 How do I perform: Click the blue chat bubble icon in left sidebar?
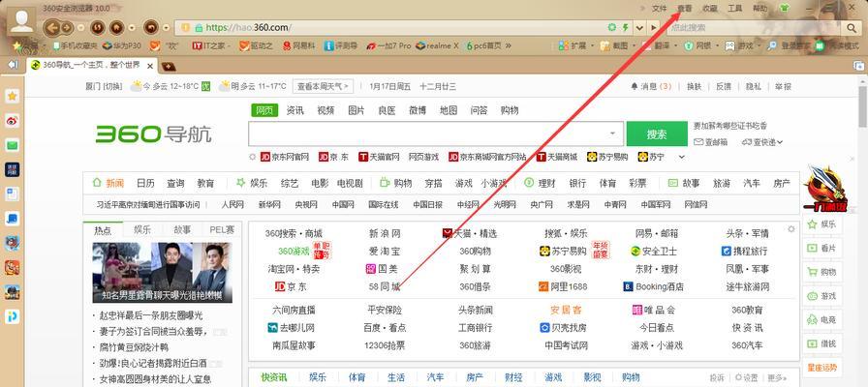pyautogui.click(x=13, y=219)
